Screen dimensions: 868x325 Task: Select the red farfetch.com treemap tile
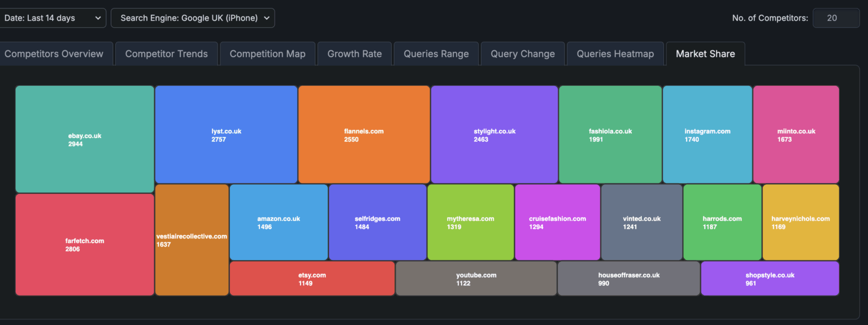85,244
